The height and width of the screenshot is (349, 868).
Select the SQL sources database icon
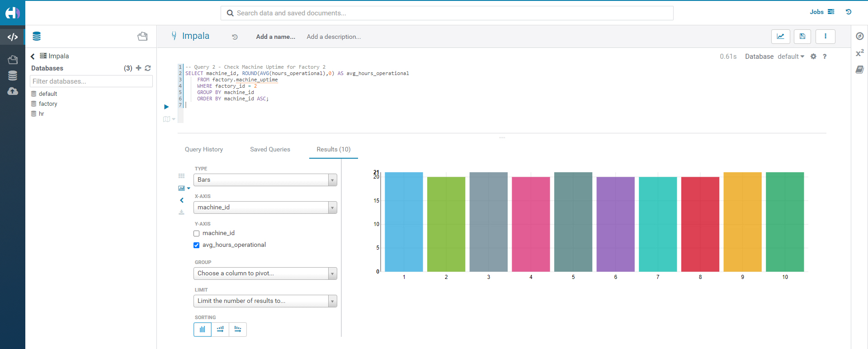point(37,36)
